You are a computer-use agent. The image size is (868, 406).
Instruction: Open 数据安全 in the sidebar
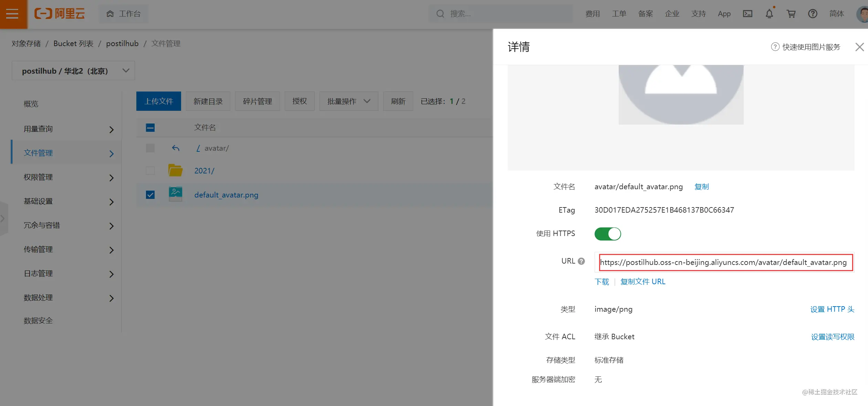[x=38, y=320]
